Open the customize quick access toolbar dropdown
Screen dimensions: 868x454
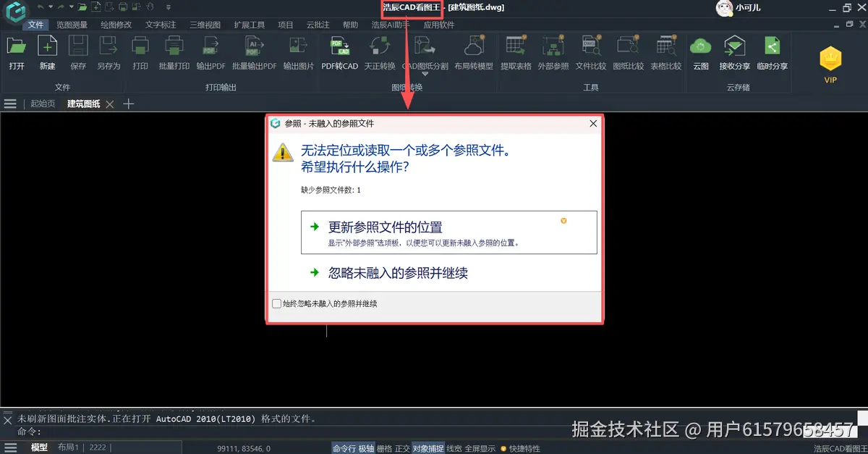[x=169, y=7]
